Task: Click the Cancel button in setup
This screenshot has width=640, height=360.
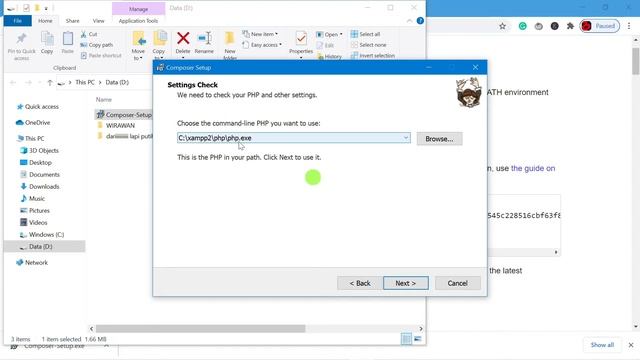Action: click(458, 283)
